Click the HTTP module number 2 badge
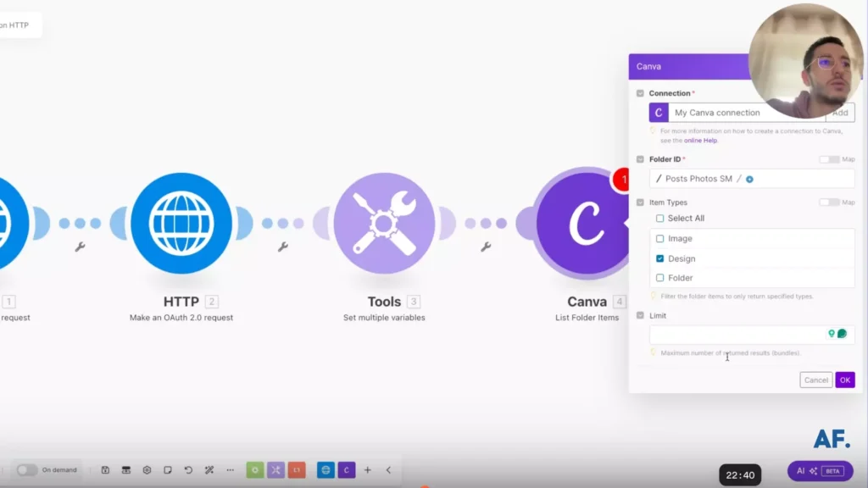This screenshot has width=868, height=488. click(211, 302)
